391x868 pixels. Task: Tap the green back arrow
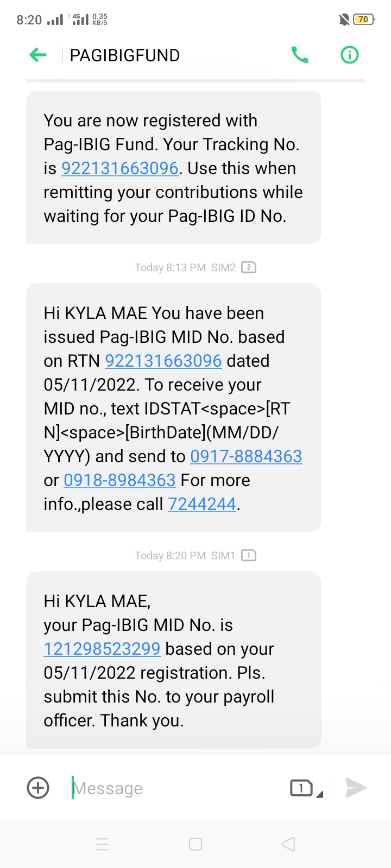pyautogui.click(x=38, y=55)
